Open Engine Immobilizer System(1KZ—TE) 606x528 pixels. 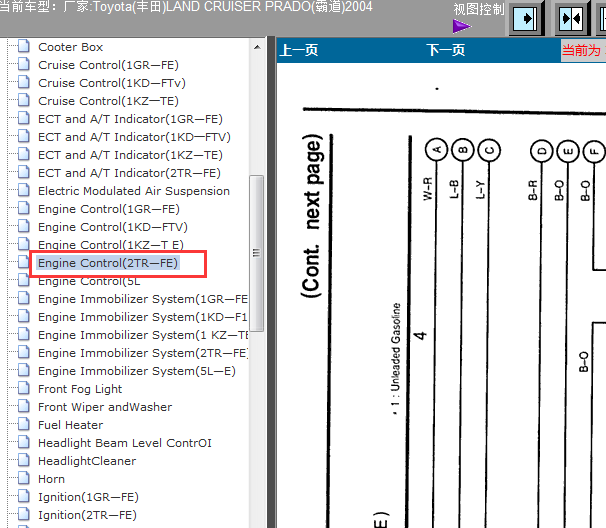point(143,335)
